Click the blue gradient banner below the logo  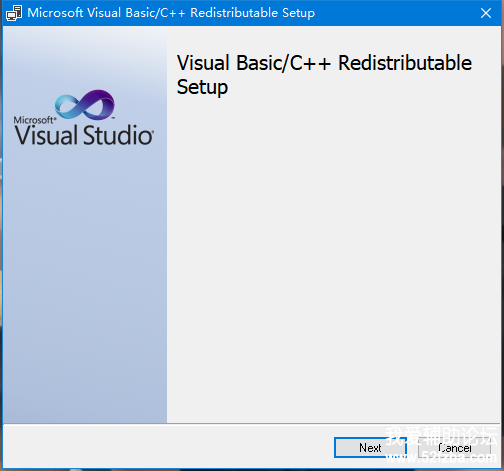click(x=85, y=283)
